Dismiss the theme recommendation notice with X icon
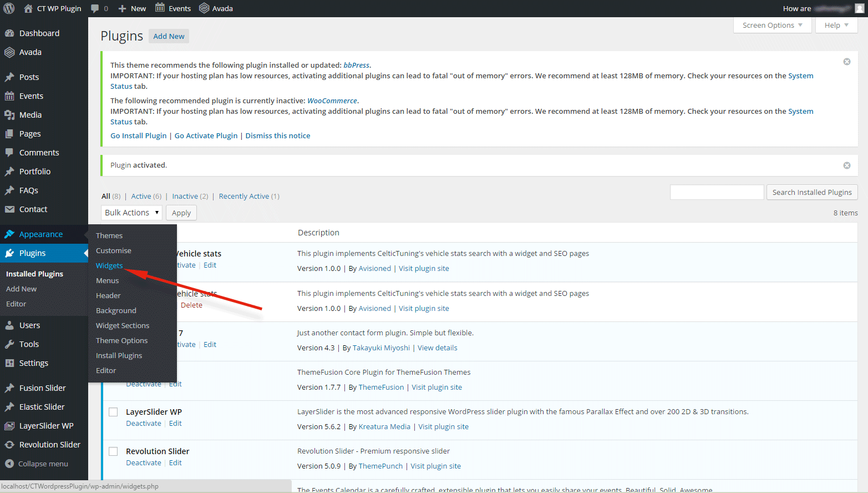Screen dimensions: 868x493 pyautogui.click(x=846, y=62)
